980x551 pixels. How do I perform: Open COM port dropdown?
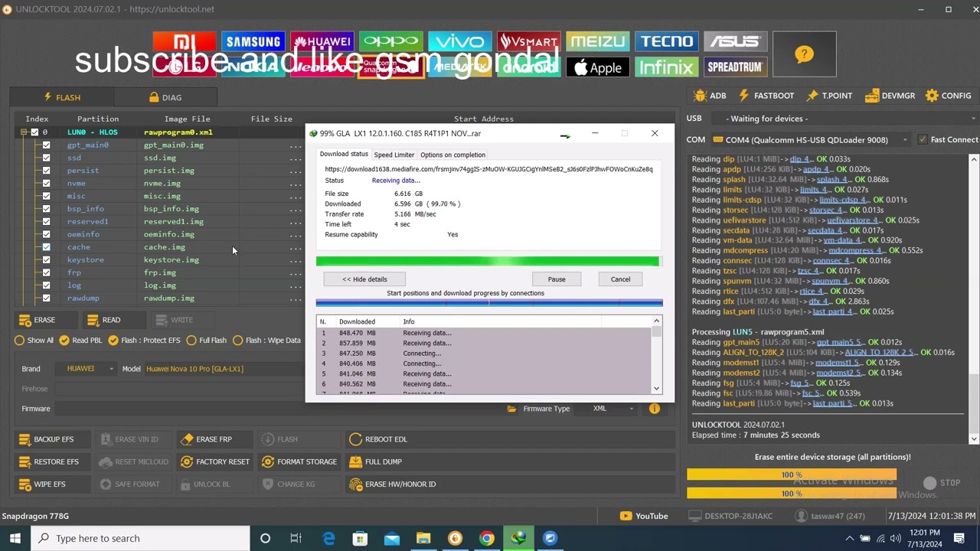click(x=810, y=140)
